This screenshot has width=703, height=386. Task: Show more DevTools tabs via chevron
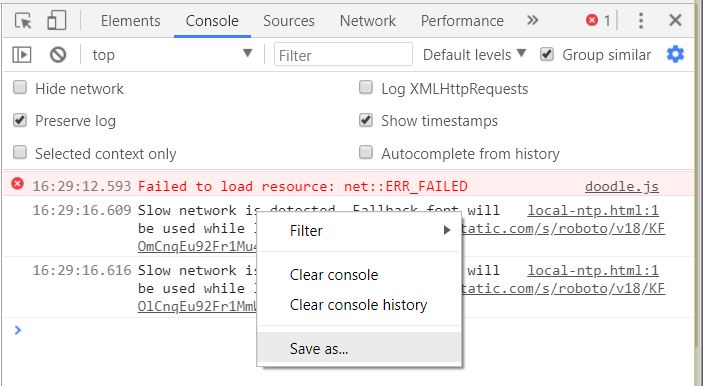tap(532, 20)
